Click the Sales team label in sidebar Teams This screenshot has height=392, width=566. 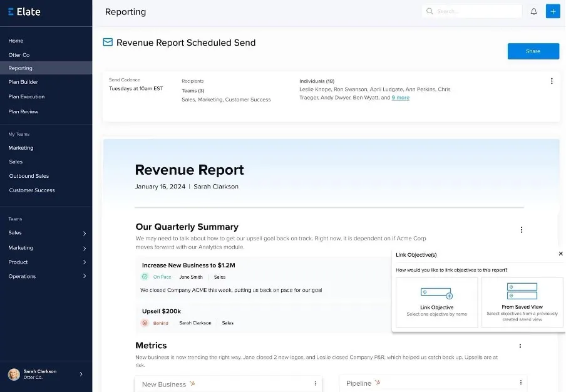tap(15, 233)
